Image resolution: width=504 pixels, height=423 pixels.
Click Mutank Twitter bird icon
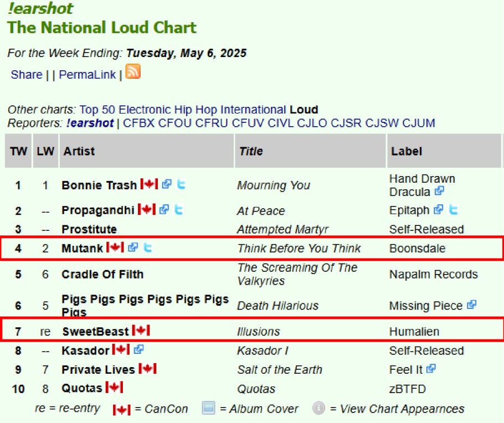[147, 247]
